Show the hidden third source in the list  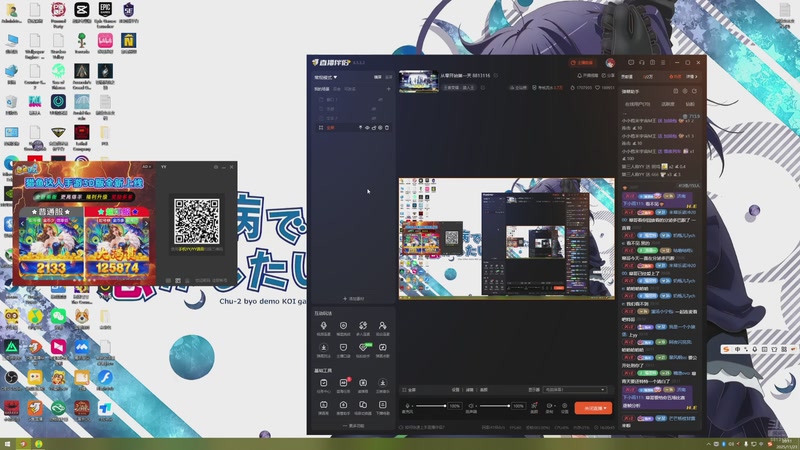(x=374, y=118)
